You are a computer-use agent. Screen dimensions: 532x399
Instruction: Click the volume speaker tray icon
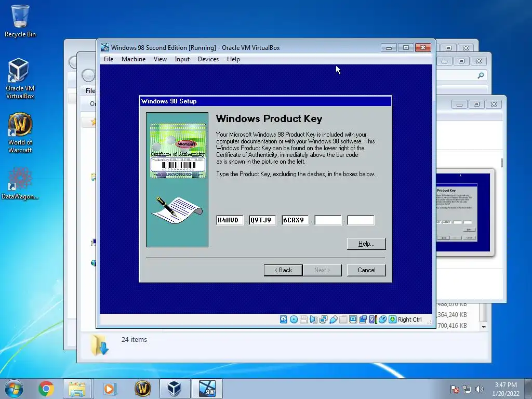click(480, 389)
